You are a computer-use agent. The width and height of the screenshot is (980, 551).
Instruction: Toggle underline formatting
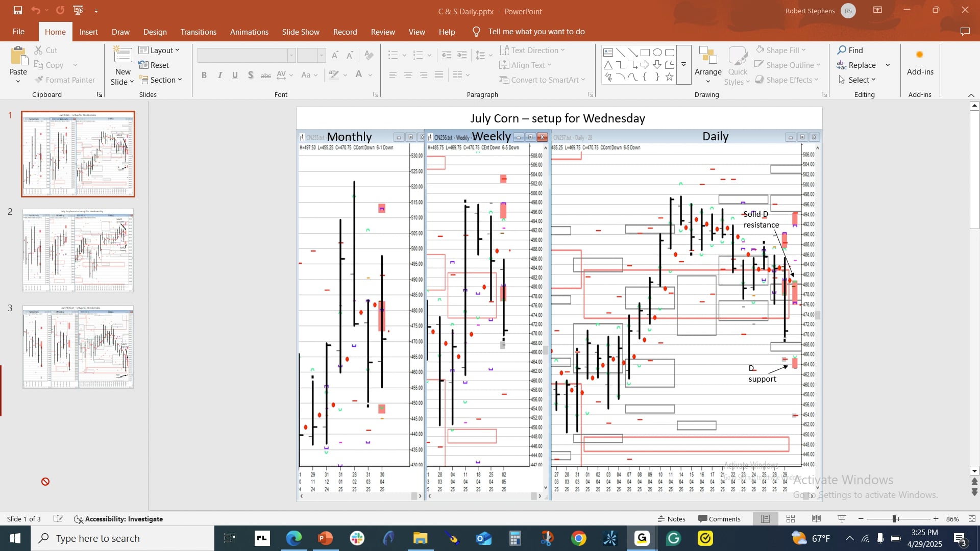[235, 75]
